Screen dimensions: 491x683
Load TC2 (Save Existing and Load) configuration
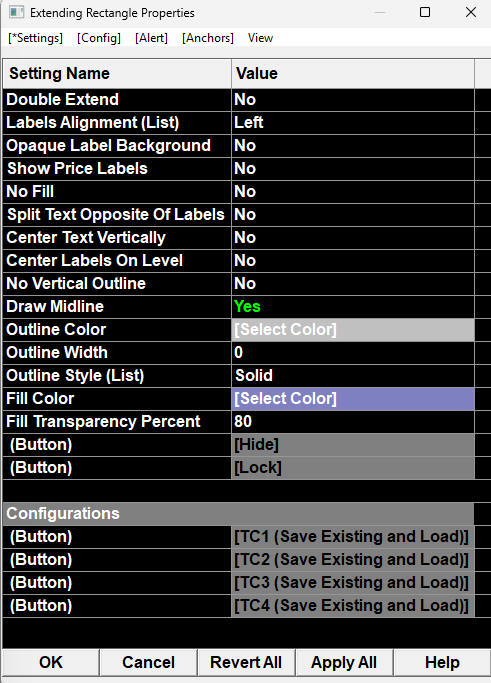[352, 560]
